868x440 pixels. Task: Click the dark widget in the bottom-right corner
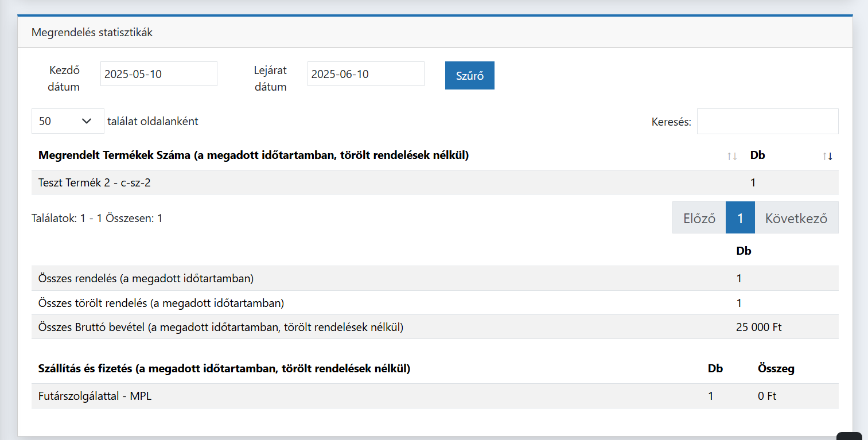(849, 435)
